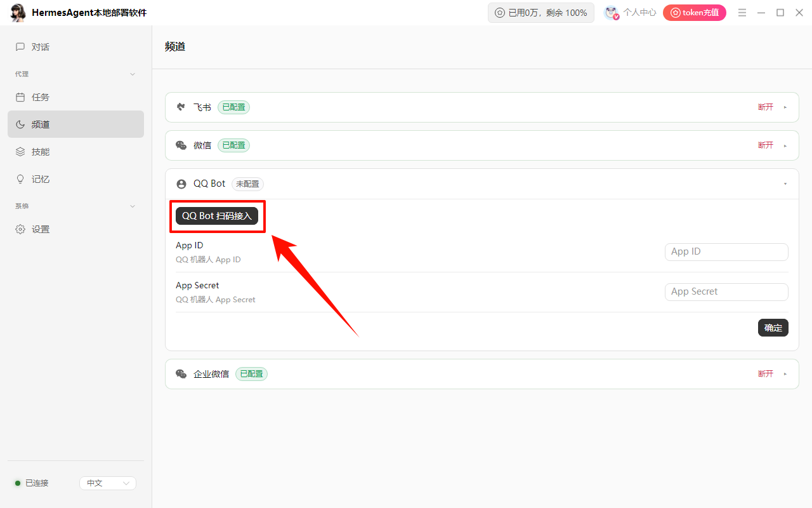Disconnect 微信 via 断开 link
This screenshot has height=508, width=812.
click(766, 145)
